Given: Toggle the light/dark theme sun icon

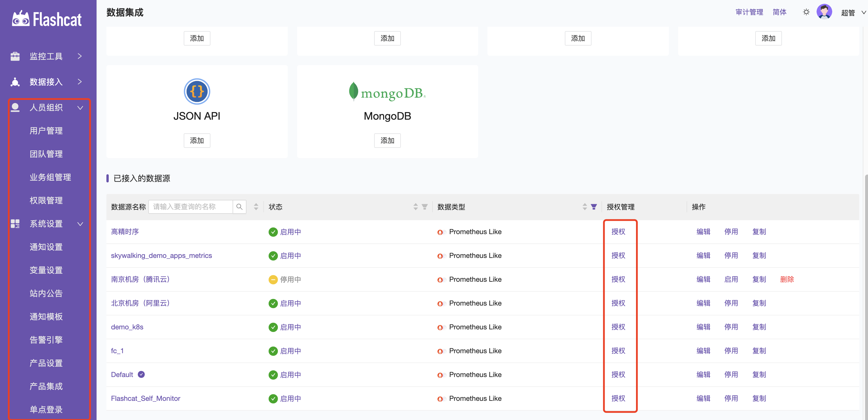Looking at the screenshot, I should point(806,12).
